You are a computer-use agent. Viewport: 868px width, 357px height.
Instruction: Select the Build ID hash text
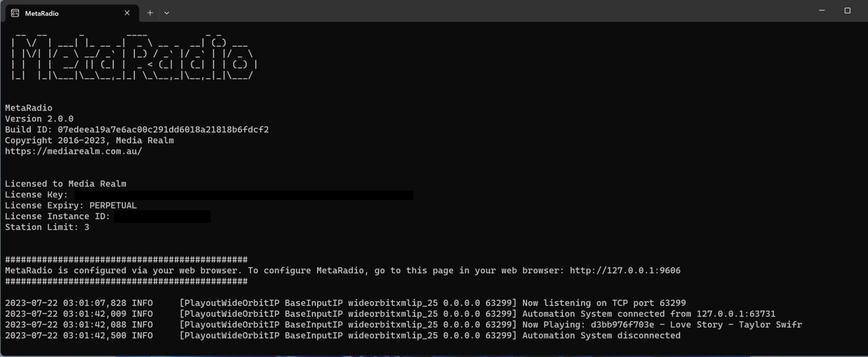[x=163, y=129]
